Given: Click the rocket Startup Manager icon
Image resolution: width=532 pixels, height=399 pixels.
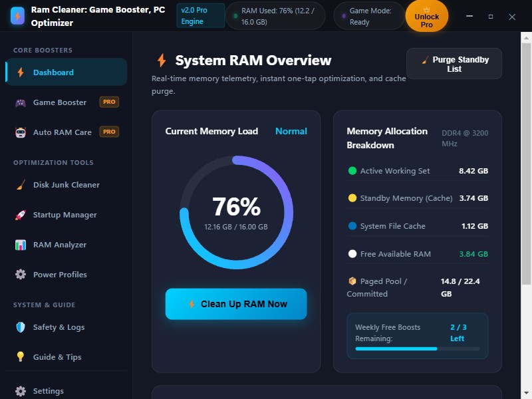Looking at the screenshot, I should click(x=21, y=215).
